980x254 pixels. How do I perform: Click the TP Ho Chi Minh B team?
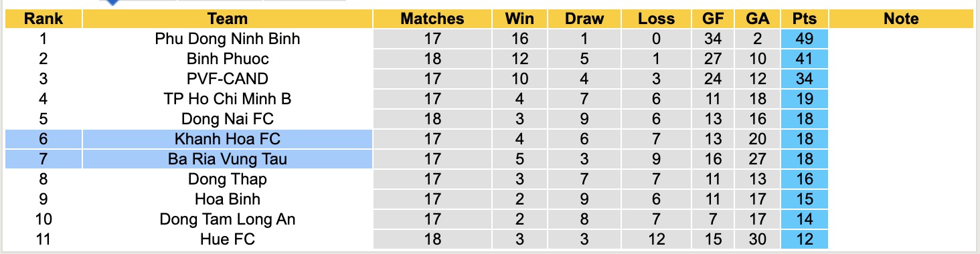[x=228, y=99]
